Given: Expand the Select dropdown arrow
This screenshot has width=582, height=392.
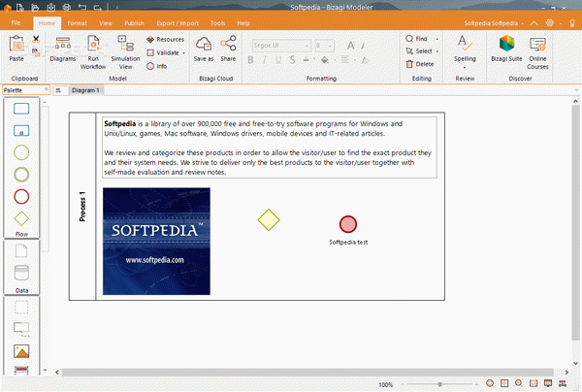Looking at the screenshot, I should pyautogui.click(x=436, y=51).
